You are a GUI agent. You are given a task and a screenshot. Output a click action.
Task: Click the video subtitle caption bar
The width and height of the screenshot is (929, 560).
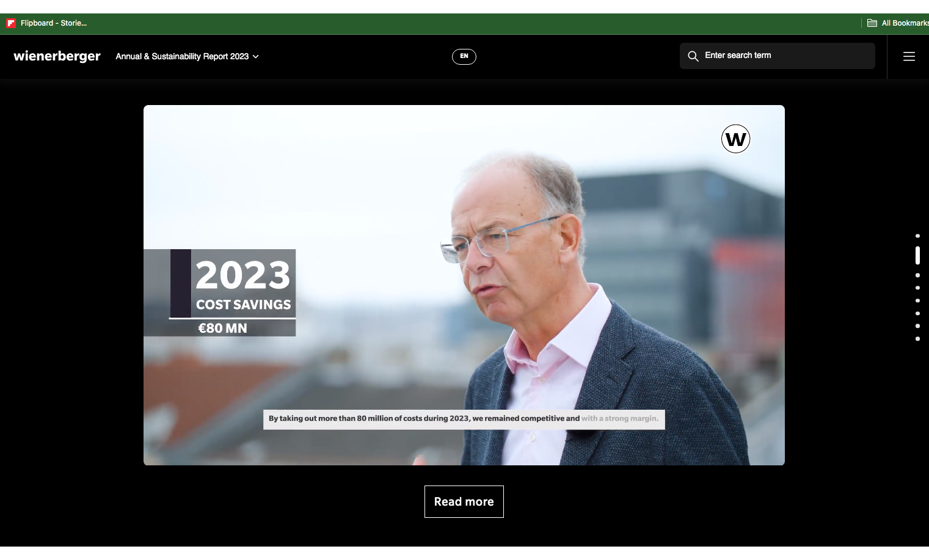[464, 419]
